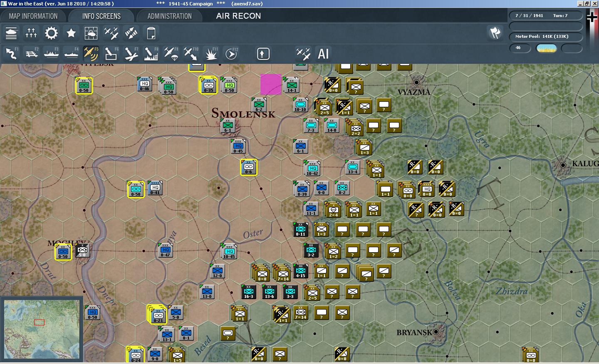The height and width of the screenshot is (364, 599).
Task: Select the F2 rail mode icon
Action: 31,54
